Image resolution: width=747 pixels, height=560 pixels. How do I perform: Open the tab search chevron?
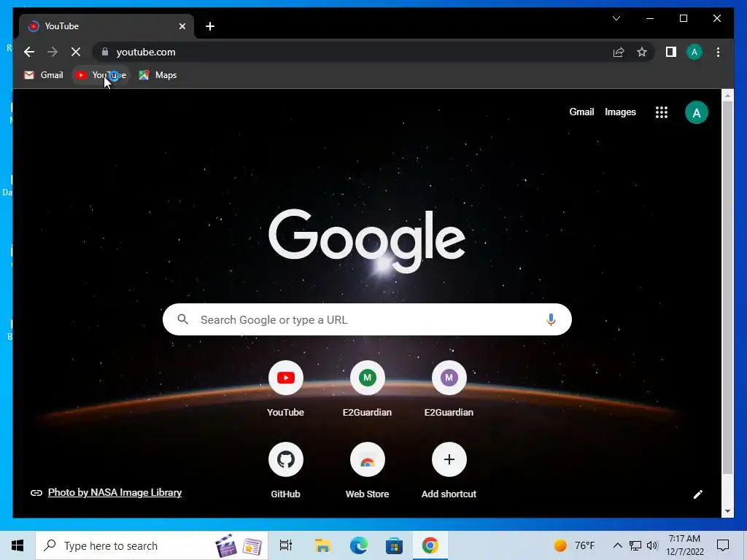click(x=616, y=18)
